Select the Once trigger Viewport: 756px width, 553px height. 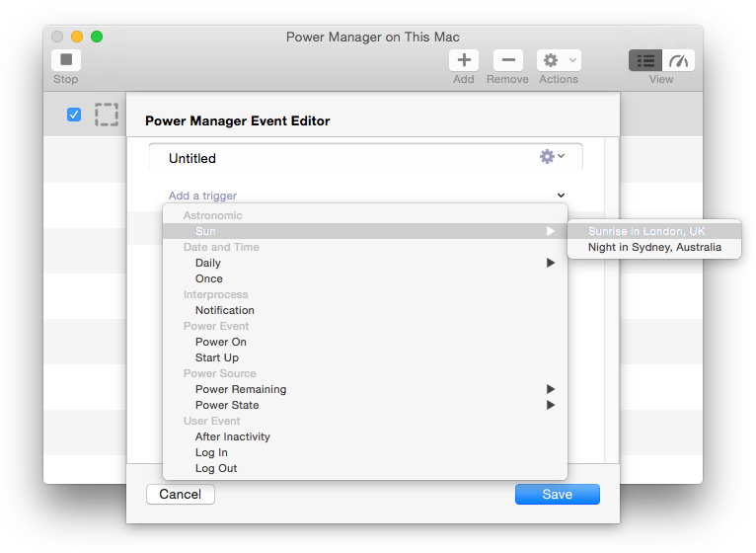(x=365, y=278)
